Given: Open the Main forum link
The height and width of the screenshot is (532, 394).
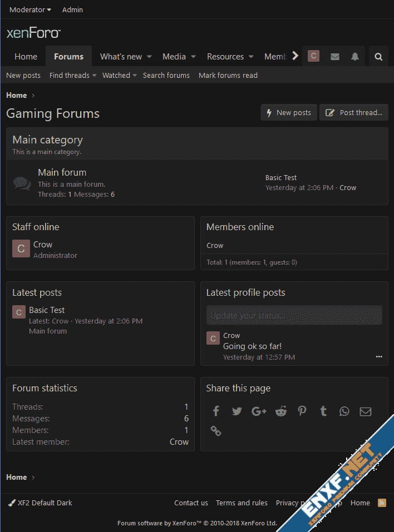Looking at the screenshot, I should [x=62, y=172].
